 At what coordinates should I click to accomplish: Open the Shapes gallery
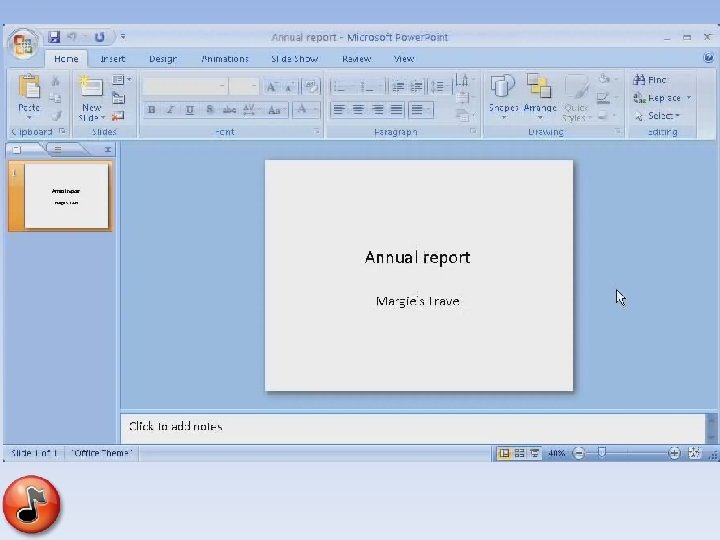(503, 97)
